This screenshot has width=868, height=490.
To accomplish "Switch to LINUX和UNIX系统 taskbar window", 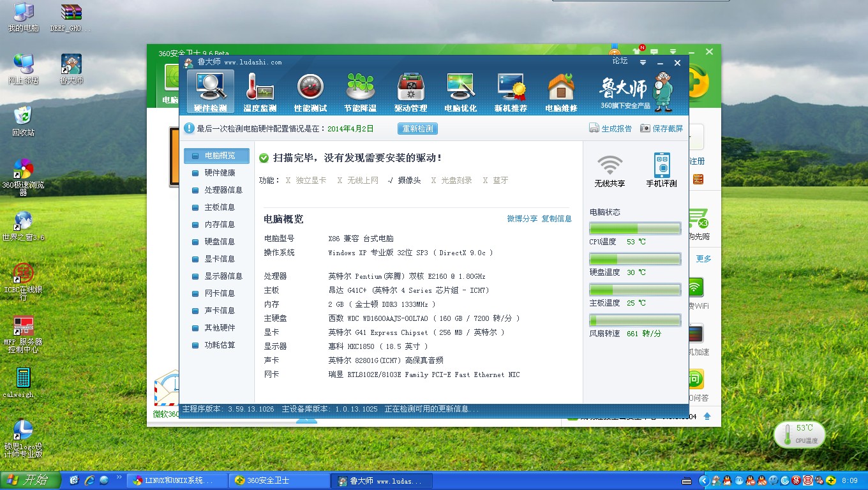I will point(177,481).
